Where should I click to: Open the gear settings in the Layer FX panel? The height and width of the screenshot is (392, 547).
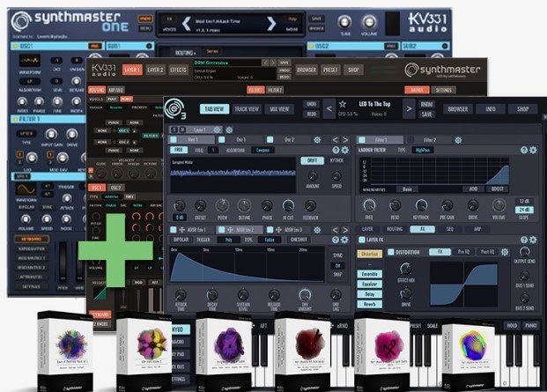tap(533, 240)
